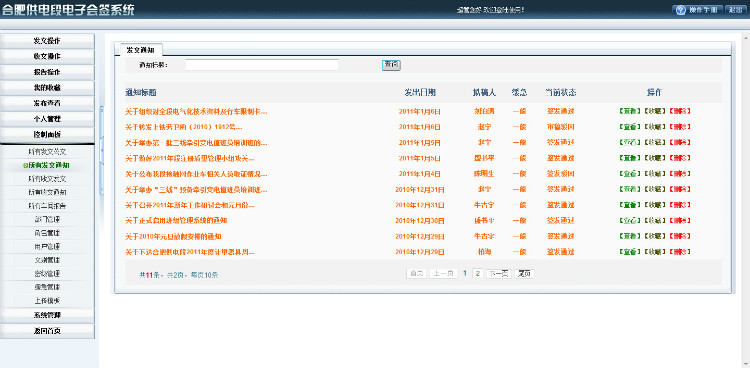Click 删除 for the 元旦放假安排 notice
750x376 pixels.
(x=680, y=236)
